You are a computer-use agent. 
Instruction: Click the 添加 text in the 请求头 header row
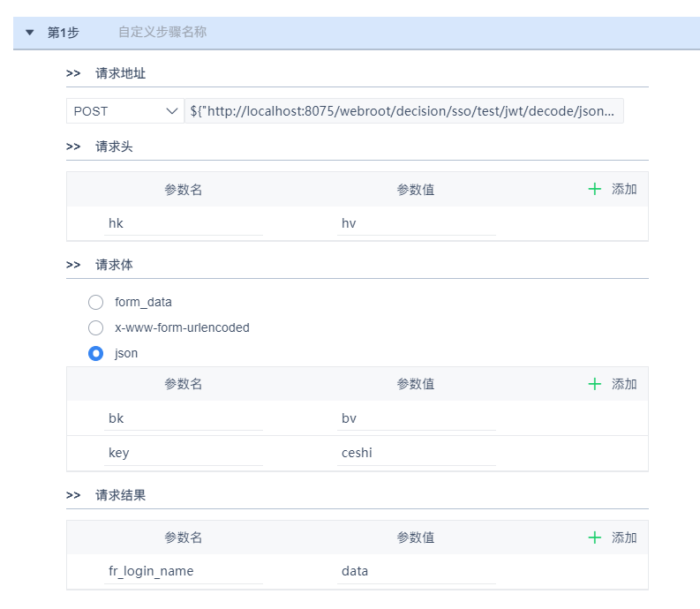pos(624,189)
